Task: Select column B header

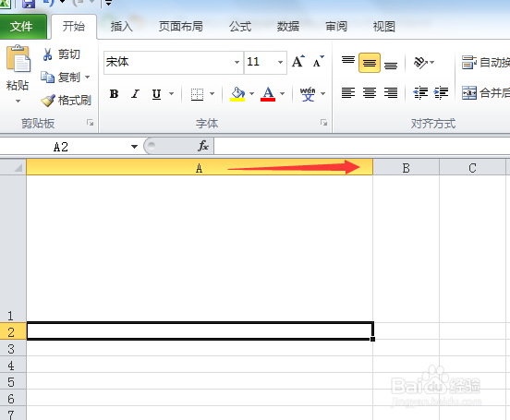Action: tap(406, 167)
